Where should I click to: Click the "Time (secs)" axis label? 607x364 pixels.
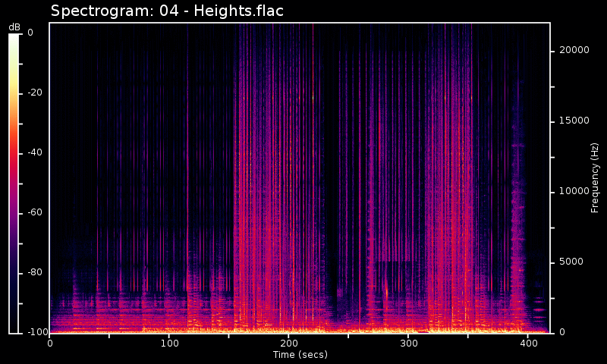pyautogui.click(x=300, y=354)
